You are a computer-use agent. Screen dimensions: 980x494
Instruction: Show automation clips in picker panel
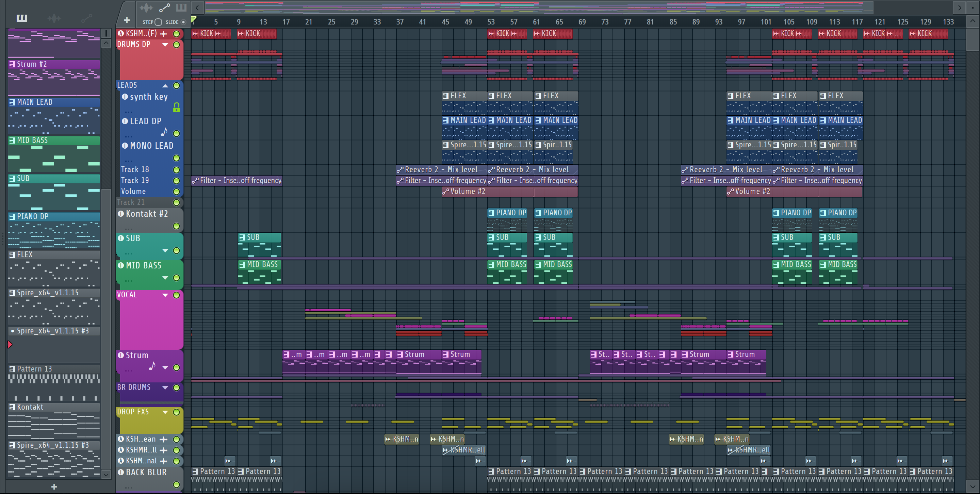(86, 18)
